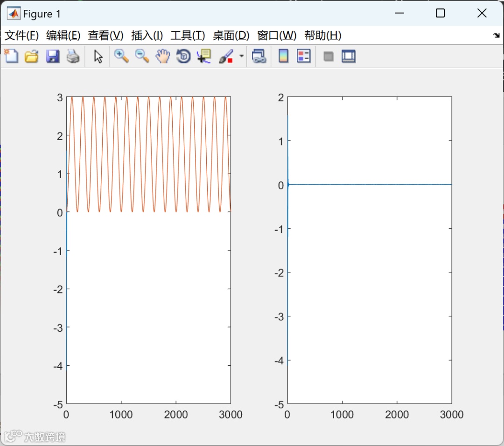Enable the Rotate 3D tool
This screenshot has height=446, width=504.
tap(183, 56)
